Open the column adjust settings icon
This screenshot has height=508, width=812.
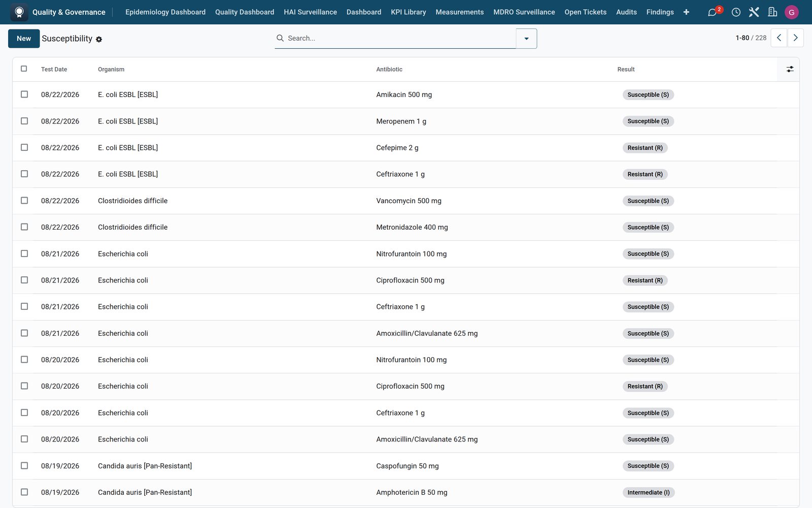click(790, 69)
